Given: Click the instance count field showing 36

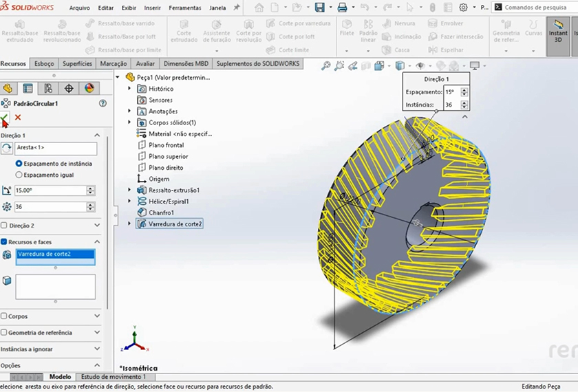Looking at the screenshot, I should tap(50, 207).
